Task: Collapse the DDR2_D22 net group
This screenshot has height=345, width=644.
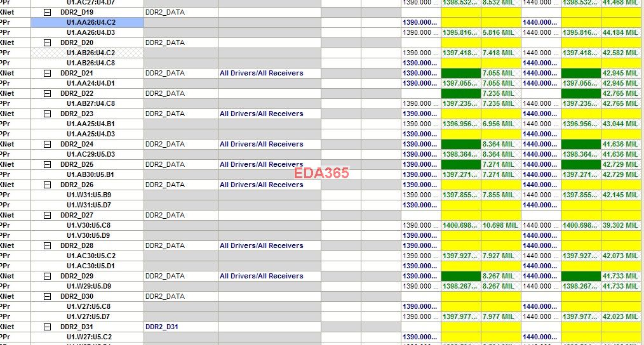Action: tap(47, 93)
